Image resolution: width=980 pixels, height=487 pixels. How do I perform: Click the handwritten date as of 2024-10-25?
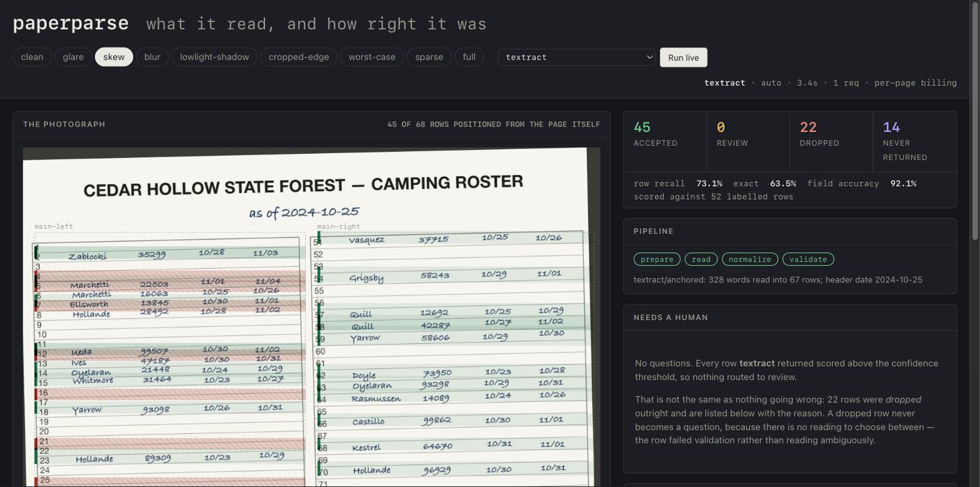pos(304,212)
